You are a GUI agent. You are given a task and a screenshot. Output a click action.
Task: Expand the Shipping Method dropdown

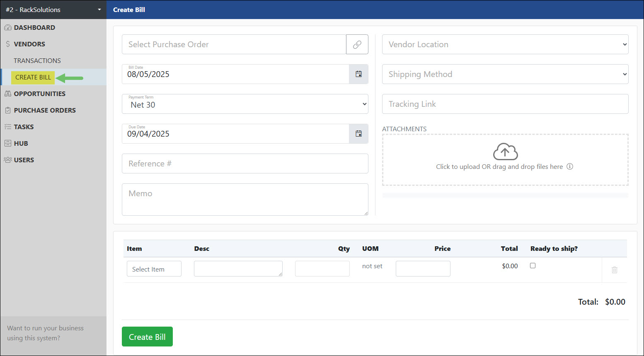[505, 74]
